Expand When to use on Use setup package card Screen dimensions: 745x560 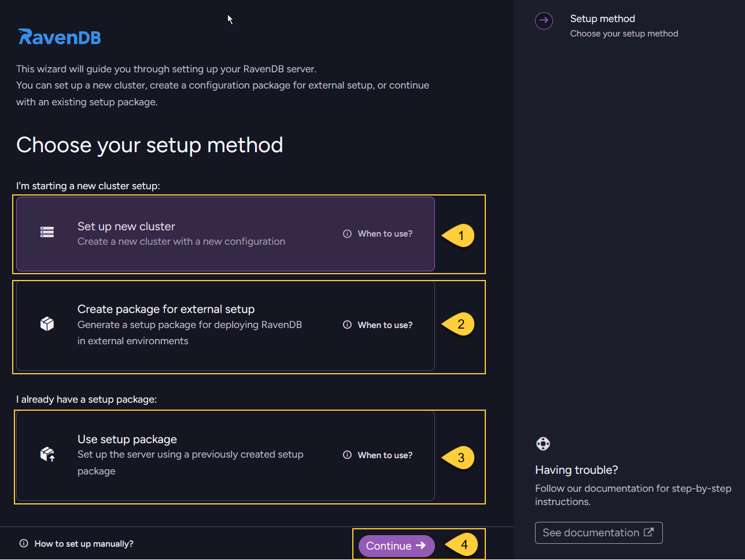point(384,455)
